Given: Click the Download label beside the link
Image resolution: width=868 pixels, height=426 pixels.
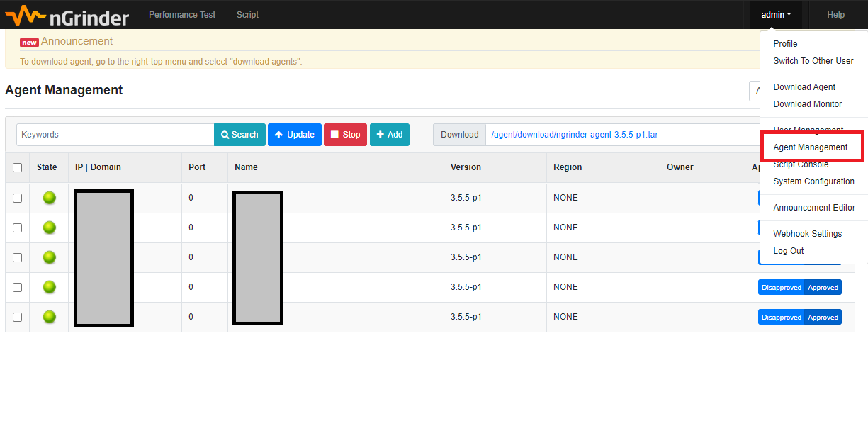Looking at the screenshot, I should 459,135.
